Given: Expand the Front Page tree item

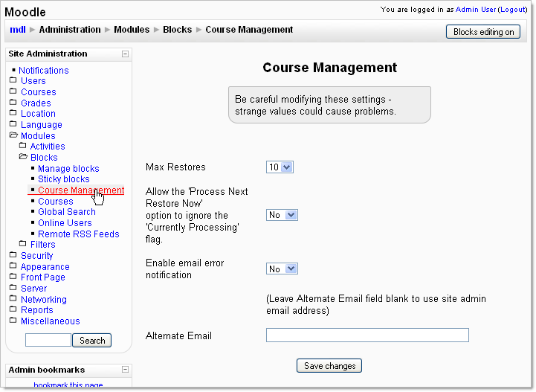Looking at the screenshot, I should pyautogui.click(x=42, y=277).
